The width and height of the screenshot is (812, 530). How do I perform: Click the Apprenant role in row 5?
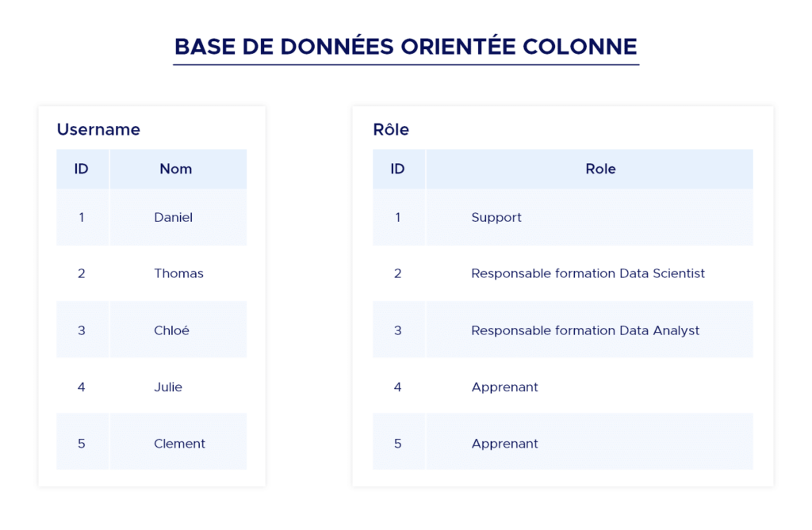[x=504, y=444]
